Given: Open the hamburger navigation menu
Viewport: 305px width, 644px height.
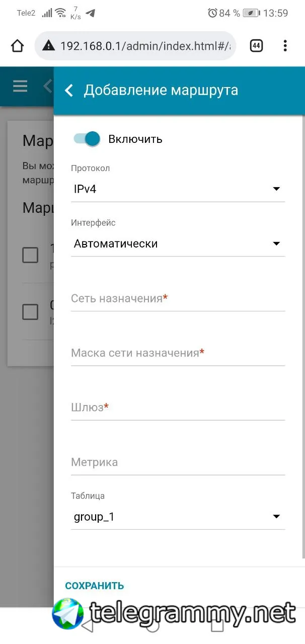Looking at the screenshot, I should click(x=20, y=86).
